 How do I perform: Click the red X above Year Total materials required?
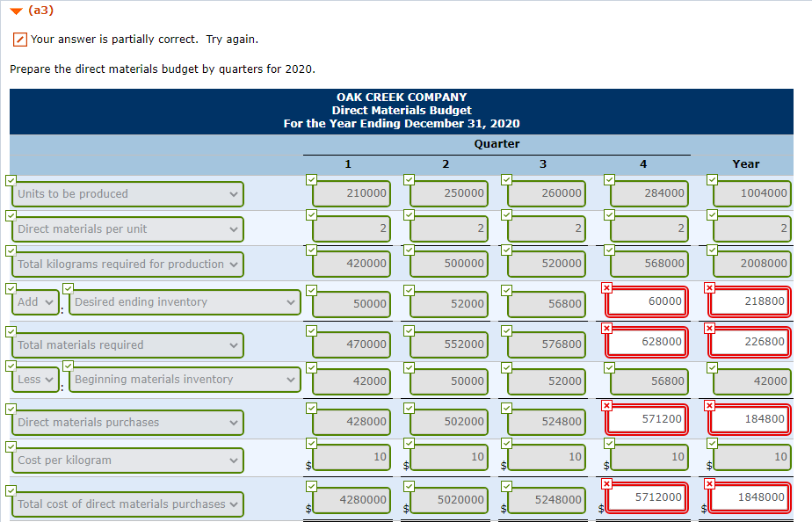pos(710,330)
